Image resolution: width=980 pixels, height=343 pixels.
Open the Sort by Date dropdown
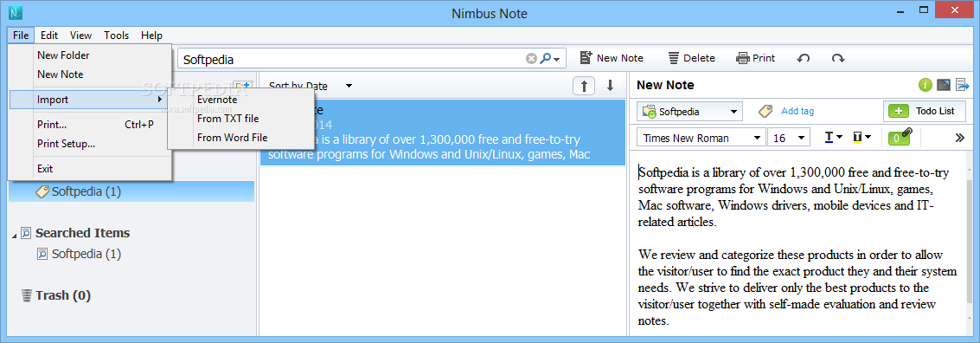311,86
